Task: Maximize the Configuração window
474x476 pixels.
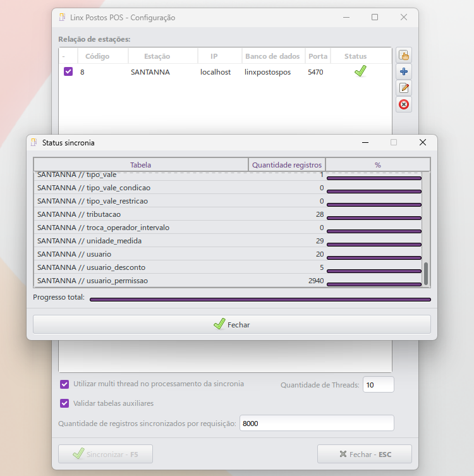Action: 375,17
